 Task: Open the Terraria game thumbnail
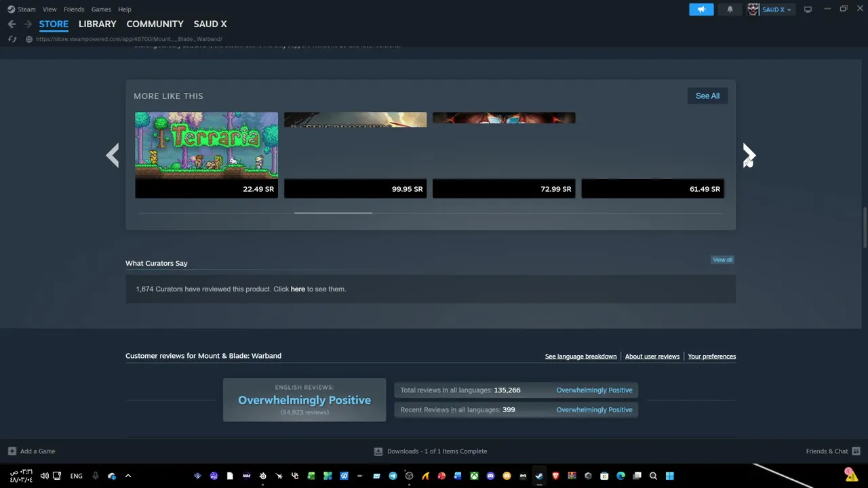206,146
